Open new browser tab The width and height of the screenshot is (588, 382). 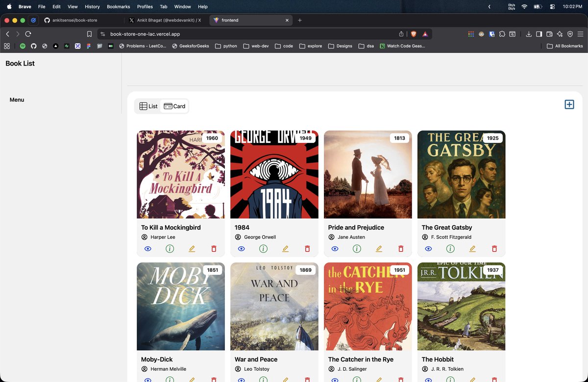coord(300,20)
